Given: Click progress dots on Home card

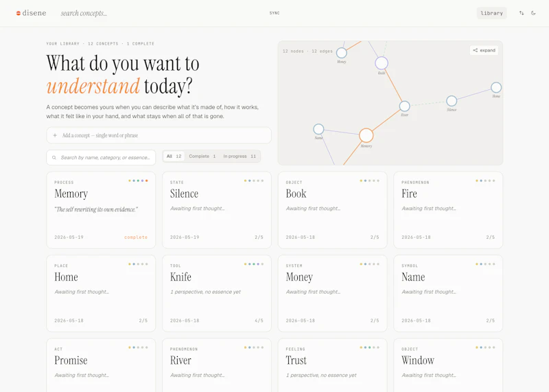Looking at the screenshot, I should [138, 264].
